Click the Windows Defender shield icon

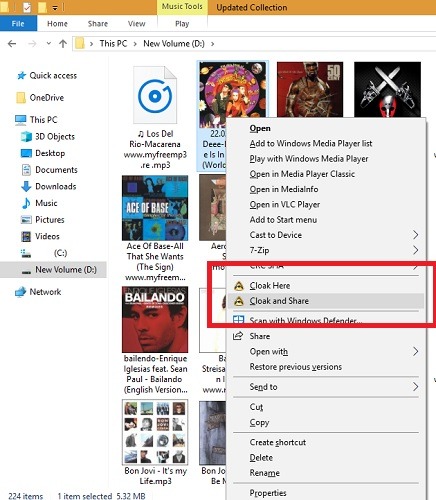238,320
